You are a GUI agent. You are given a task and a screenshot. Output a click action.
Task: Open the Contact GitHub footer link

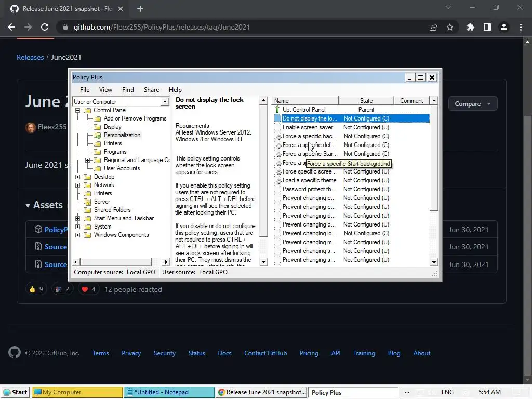point(265,353)
